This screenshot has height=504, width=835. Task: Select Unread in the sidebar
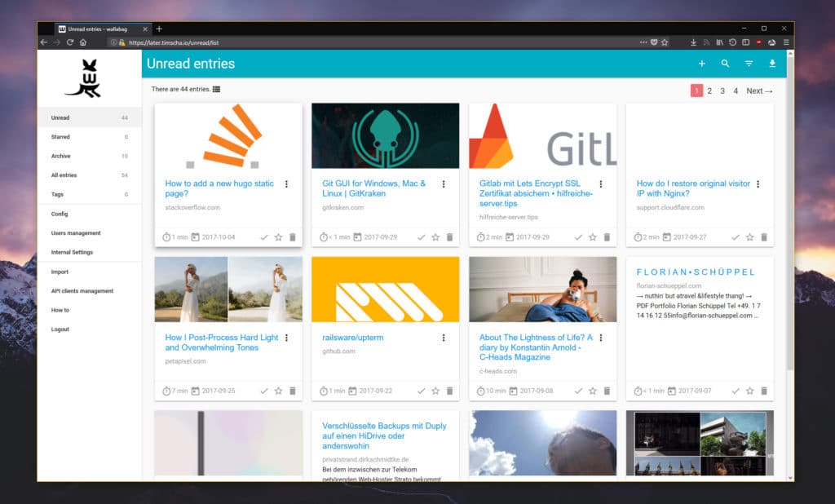[90, 117]
